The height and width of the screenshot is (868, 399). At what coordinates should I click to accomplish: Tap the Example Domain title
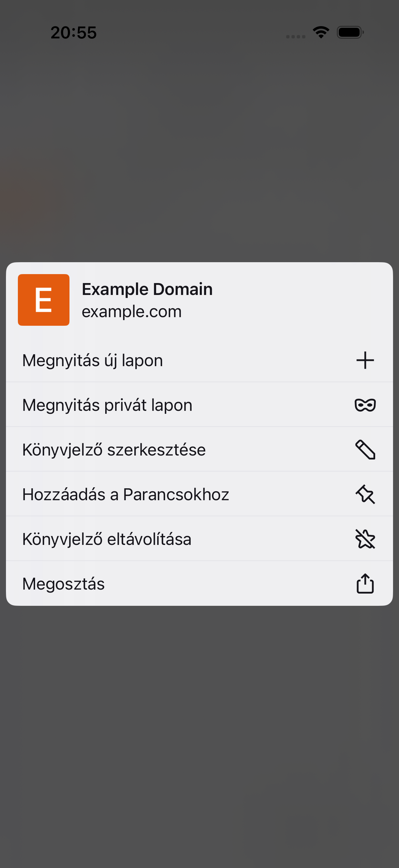pos(147,289)
